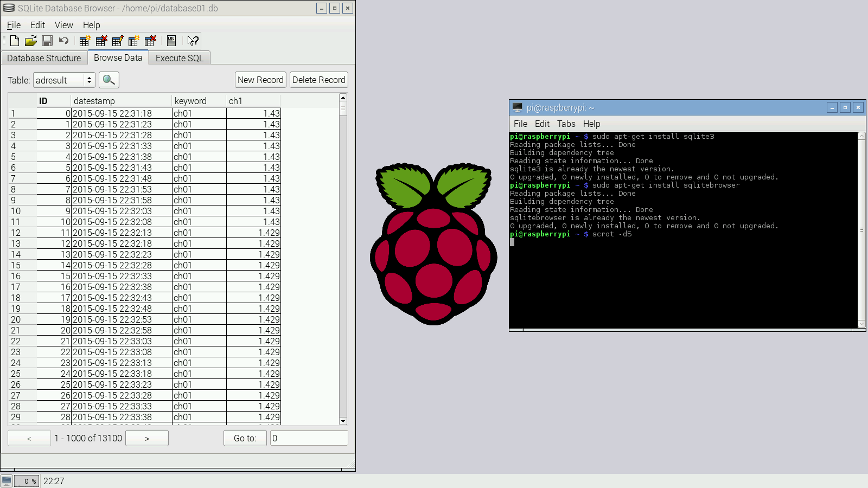Click the New Record button
The height and width of the screenshot is (488, 868).
[260, 80]
